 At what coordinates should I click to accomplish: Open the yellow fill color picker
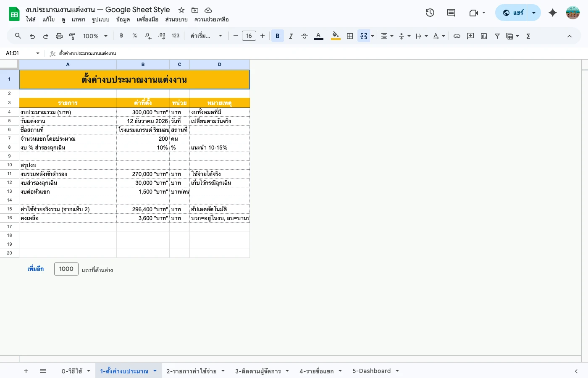(x=336, y=36)
